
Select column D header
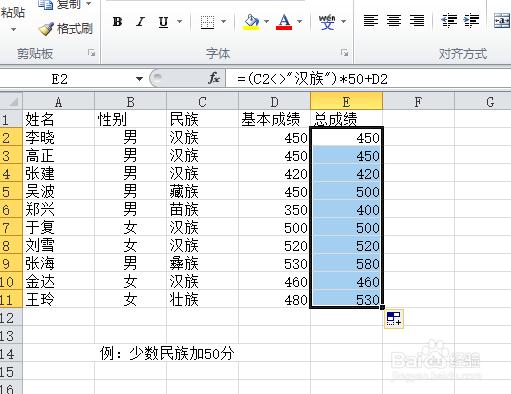pyautogui.click(x=274, y=101)
